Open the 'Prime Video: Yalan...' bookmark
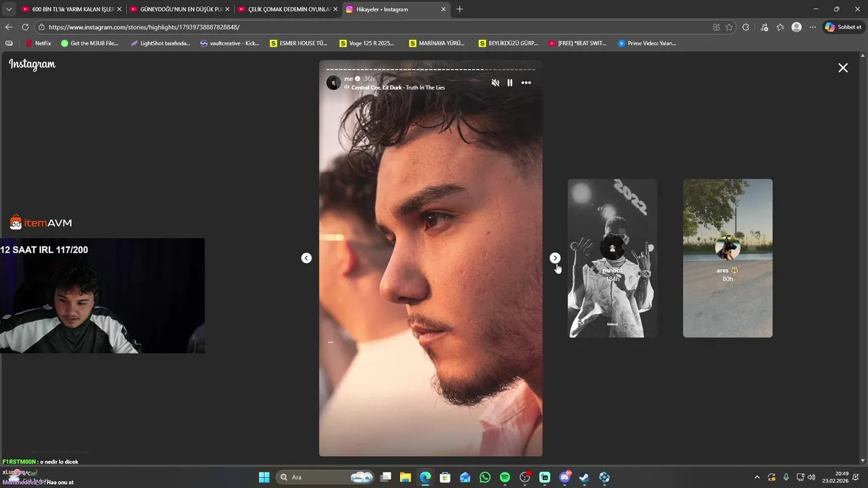 (x=647, y=43)
